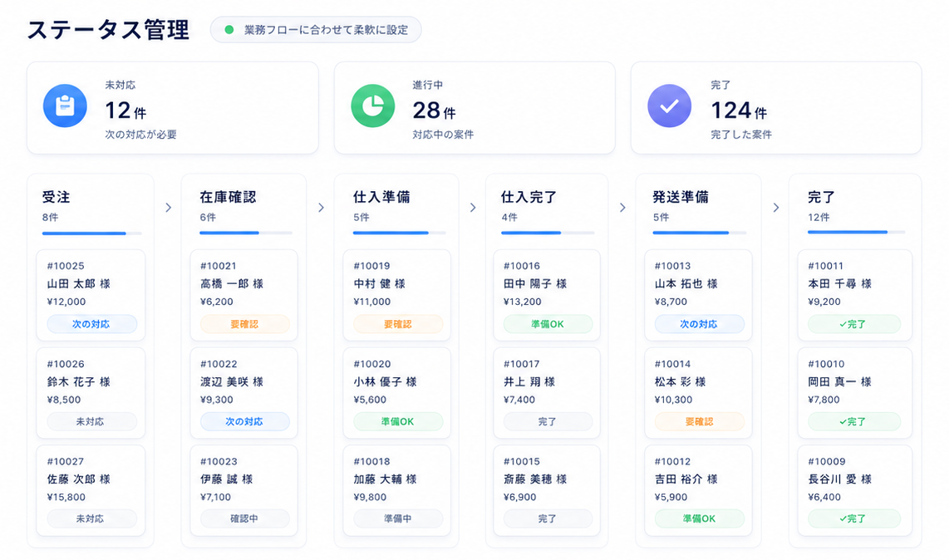Select the 仕入完了 column header
The width and height of the screenshot is (949, 560).
(x=529, y=197)
